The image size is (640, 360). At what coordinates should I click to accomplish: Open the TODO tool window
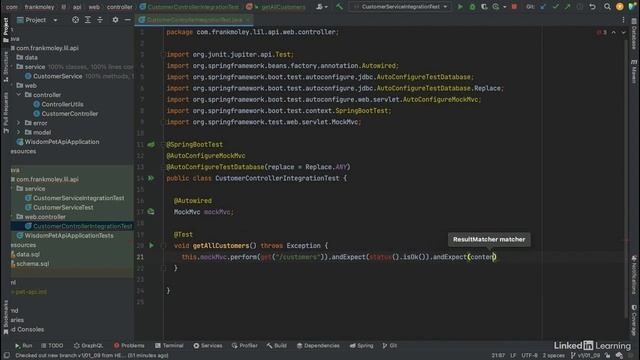(52, 345)
